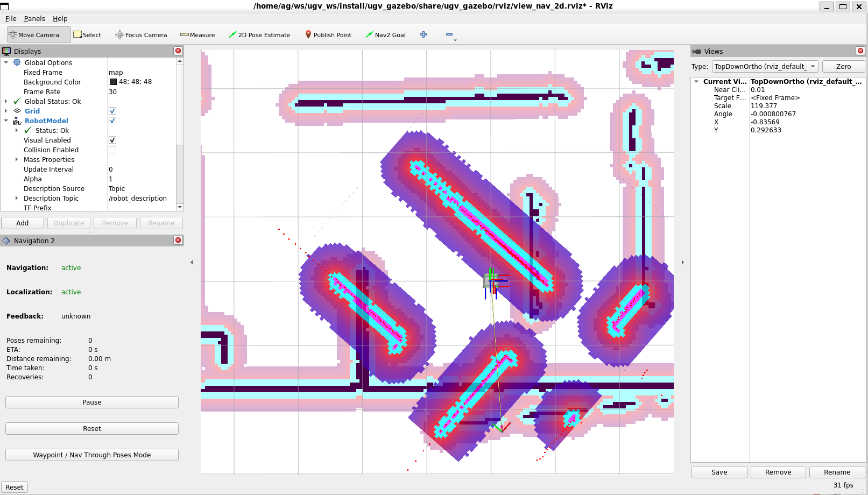This screenshot has width=868, height=495.
Task: Click the Displays panel scroll down arrow
Action: [x=180, y=207]
